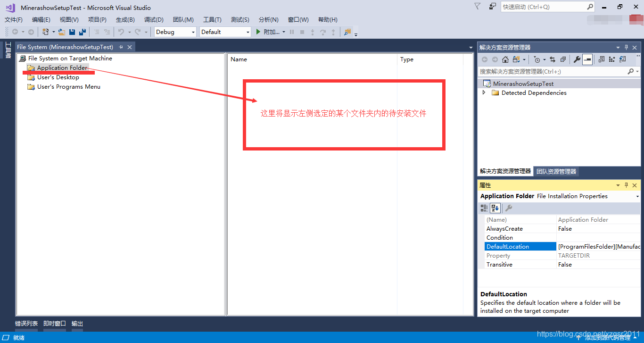Open the 编辑(E) menu
This screenshot has height=343, width=644.
click(41, 20)
